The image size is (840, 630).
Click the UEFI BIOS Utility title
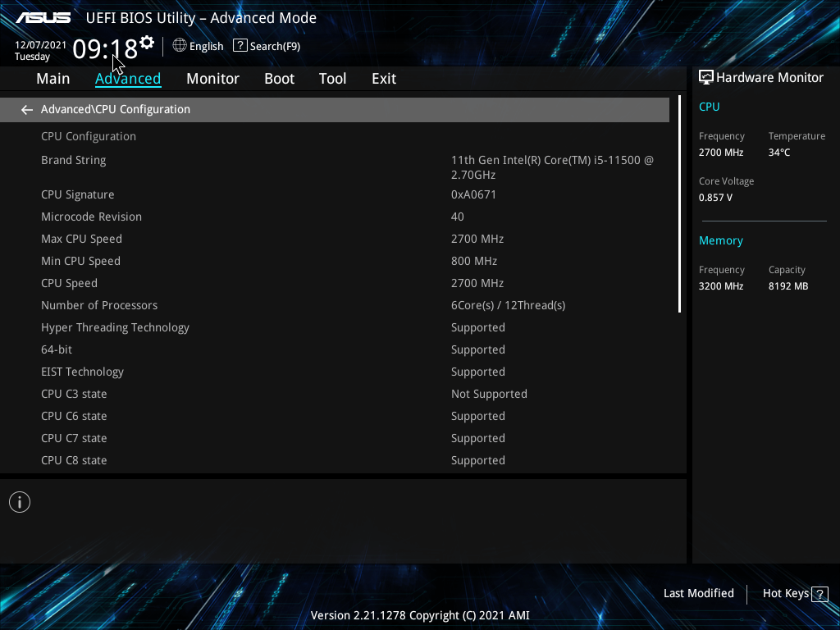tap(201, 18)
